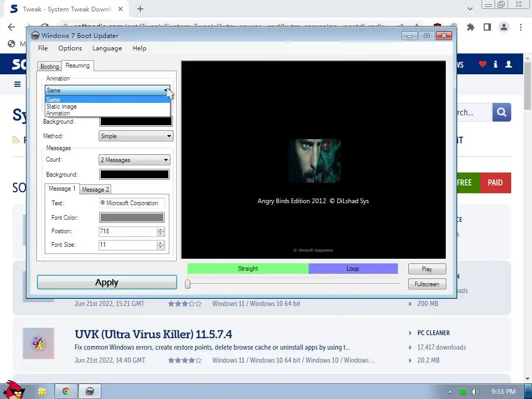Click the Boot Updater title bar icon
The height and width of the screenshot is (399, 532).
35,36
